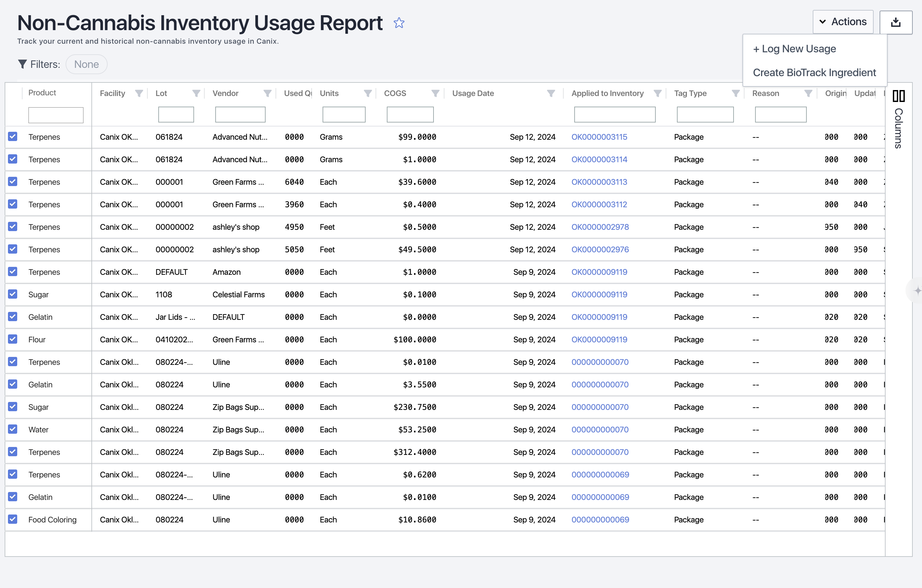
Task: Open the Lot column filter icon
Action: (196, 93)
